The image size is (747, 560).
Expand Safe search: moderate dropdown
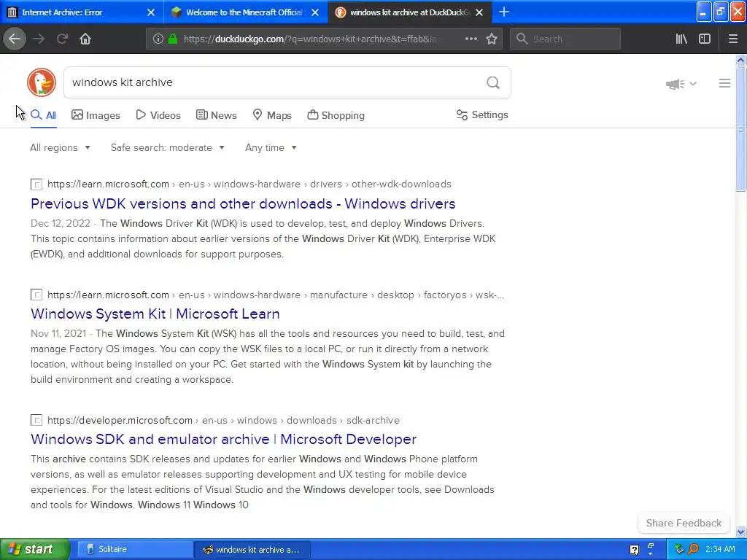pos(167,147)
